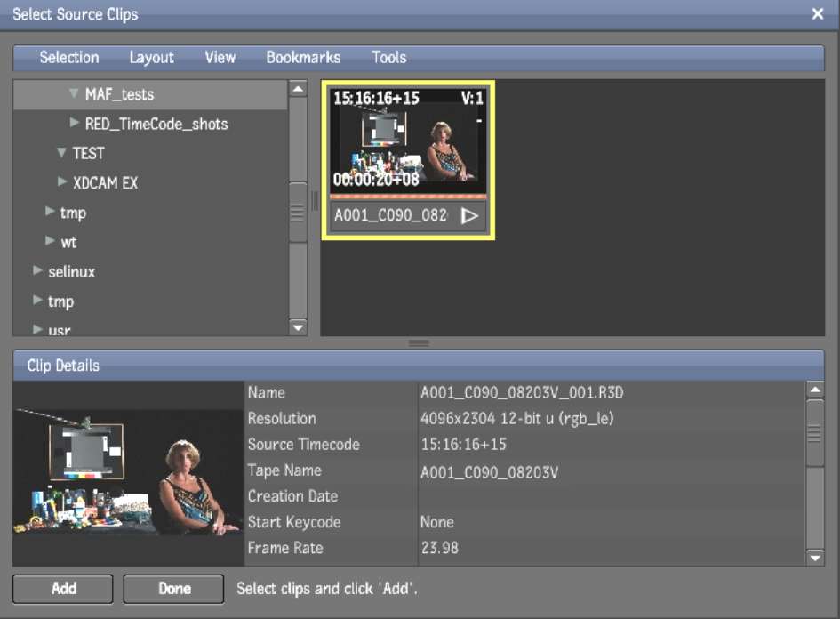Close the Select Source Clips dialog

point(818,14)
